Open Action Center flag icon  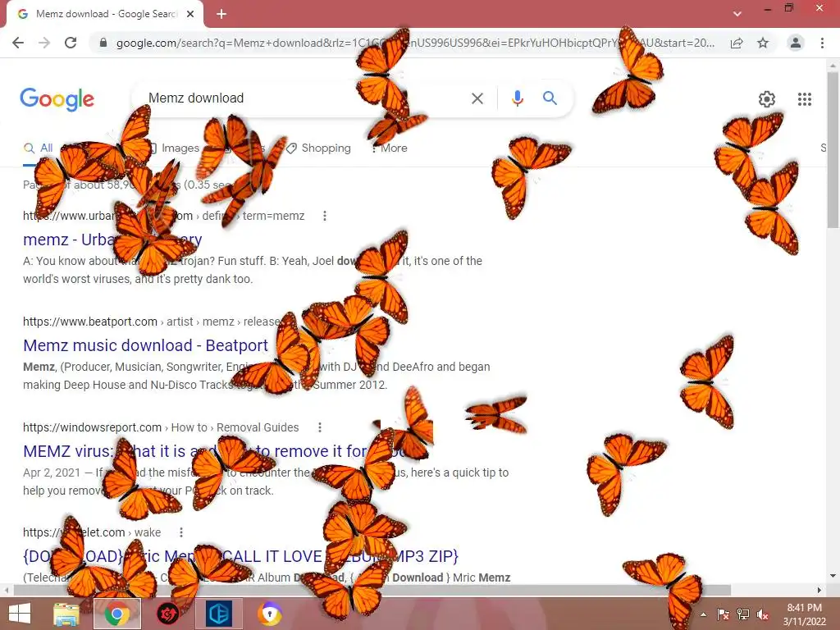coord(723,614)
